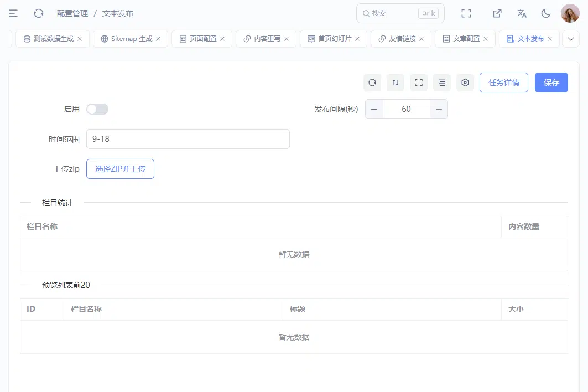Expand the tab list dropdown chevron
Viewport: 588px width, 392px height.
(x=571, y=39)
